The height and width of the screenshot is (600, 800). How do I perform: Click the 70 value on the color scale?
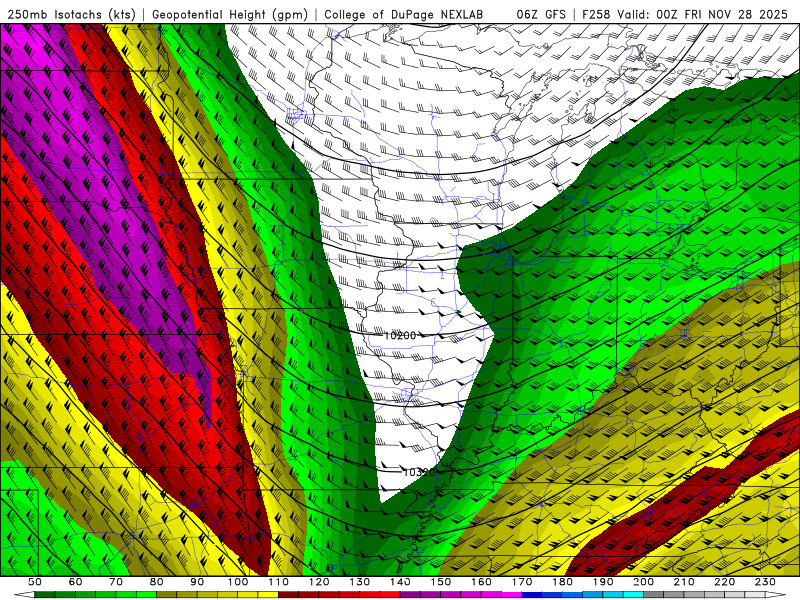pyautogui.click(x=116, y=582)
